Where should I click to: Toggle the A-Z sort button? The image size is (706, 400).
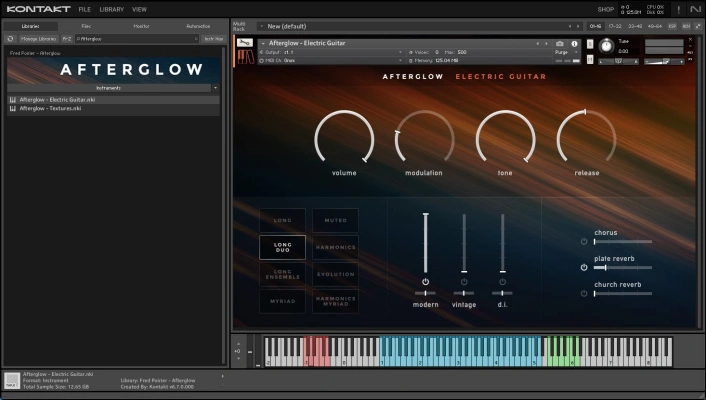click(x=67, y=39)
